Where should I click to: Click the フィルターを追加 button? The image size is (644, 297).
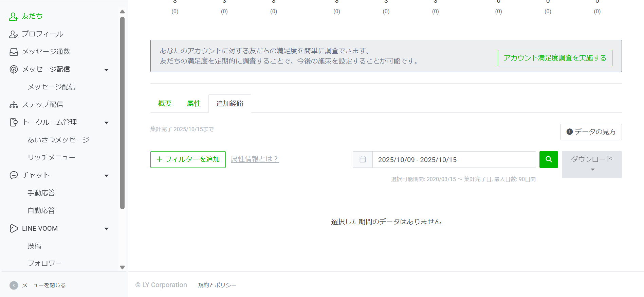[188, 159]
